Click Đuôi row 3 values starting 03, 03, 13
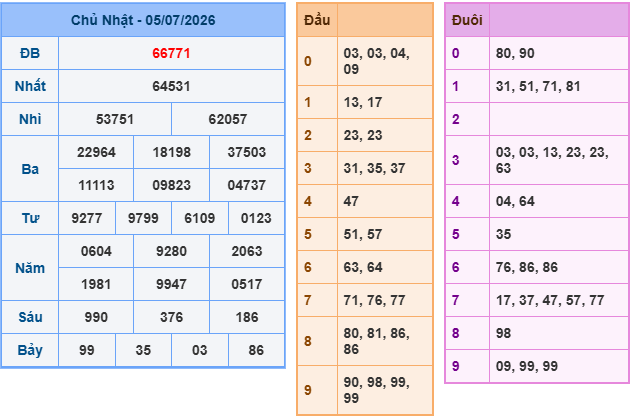Image resolution: width=631 pixels, height=418 pixels. coord(552,160)
